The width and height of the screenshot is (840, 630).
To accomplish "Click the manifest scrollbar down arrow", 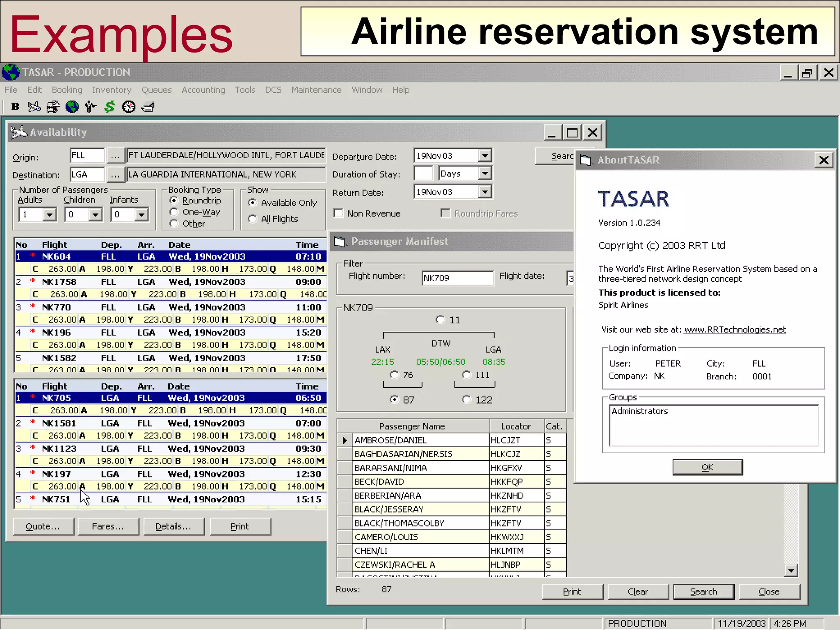I will coord(791,570).
